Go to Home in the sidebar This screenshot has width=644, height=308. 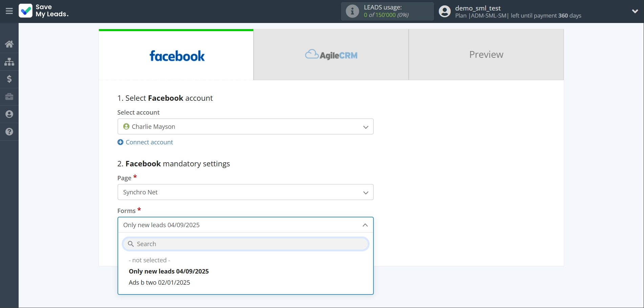coord(9,44)
